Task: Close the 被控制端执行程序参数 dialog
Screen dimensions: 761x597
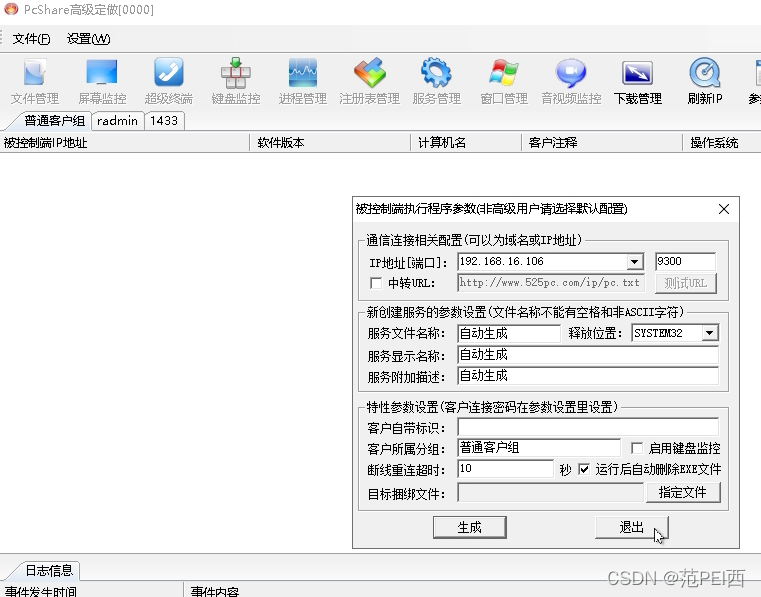Action: [x=724, y=209]
